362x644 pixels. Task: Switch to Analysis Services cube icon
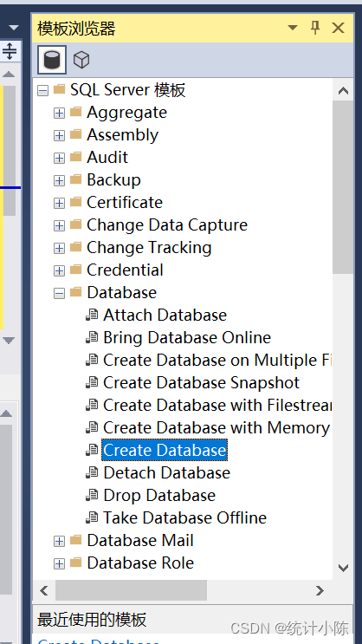point(81,60)
